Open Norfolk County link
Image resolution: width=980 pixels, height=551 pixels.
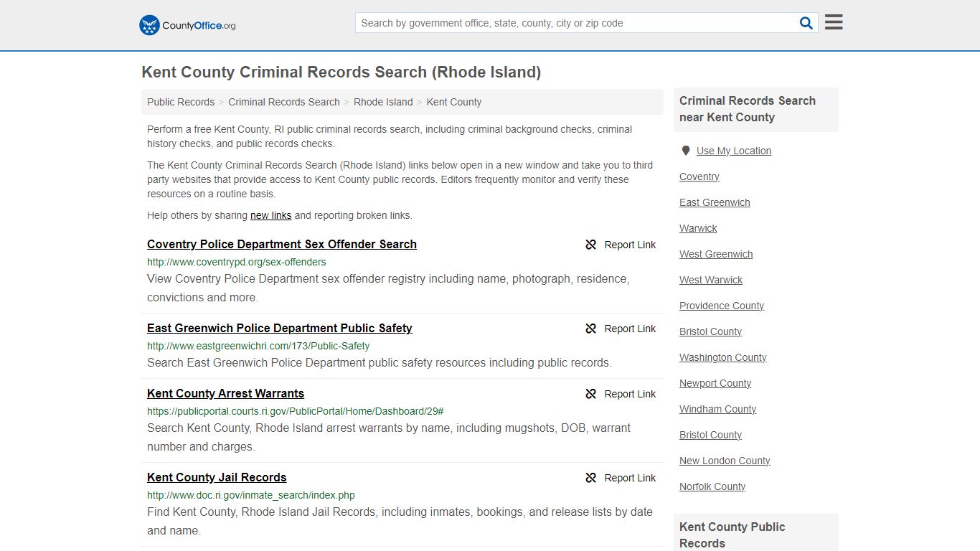712,486
